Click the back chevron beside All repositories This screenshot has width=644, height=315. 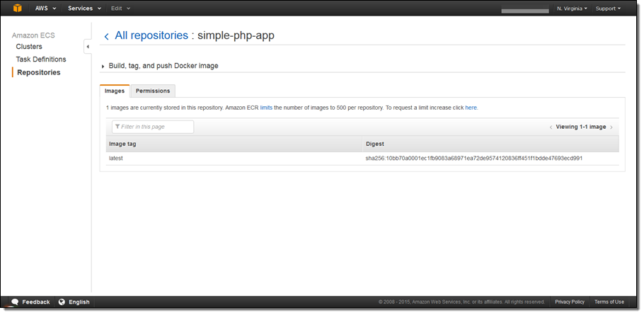click(106, 36)
